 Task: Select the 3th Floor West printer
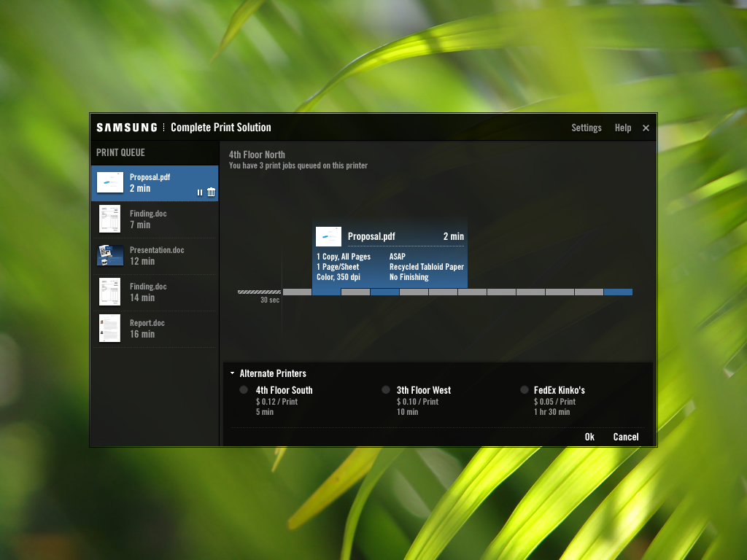point(386,389)
